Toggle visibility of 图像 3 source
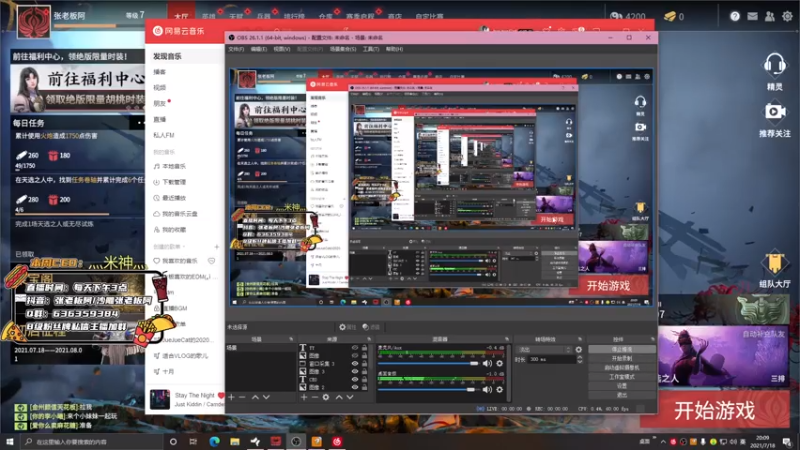Viewport: 800px width, 450px height. click(355, 371)
